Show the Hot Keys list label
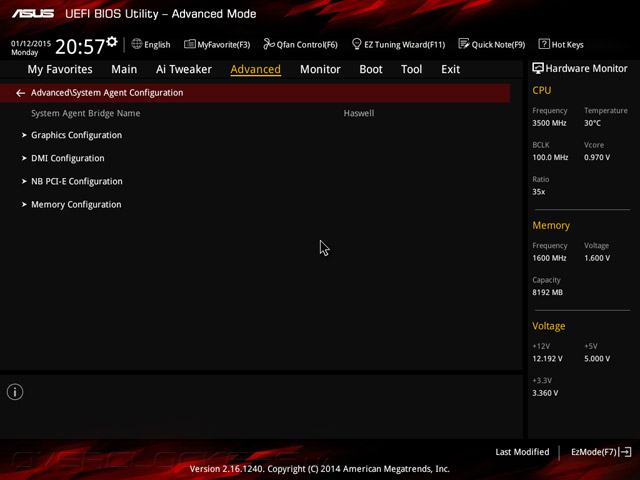Viewport: 640px width, 480px height. (567, 44)
